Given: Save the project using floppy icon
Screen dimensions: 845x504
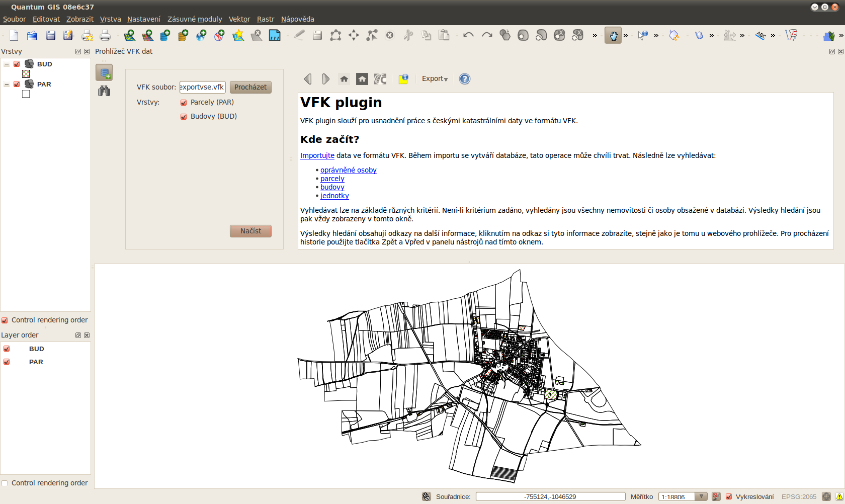Looking at the screenshot, I should point(50,35).
